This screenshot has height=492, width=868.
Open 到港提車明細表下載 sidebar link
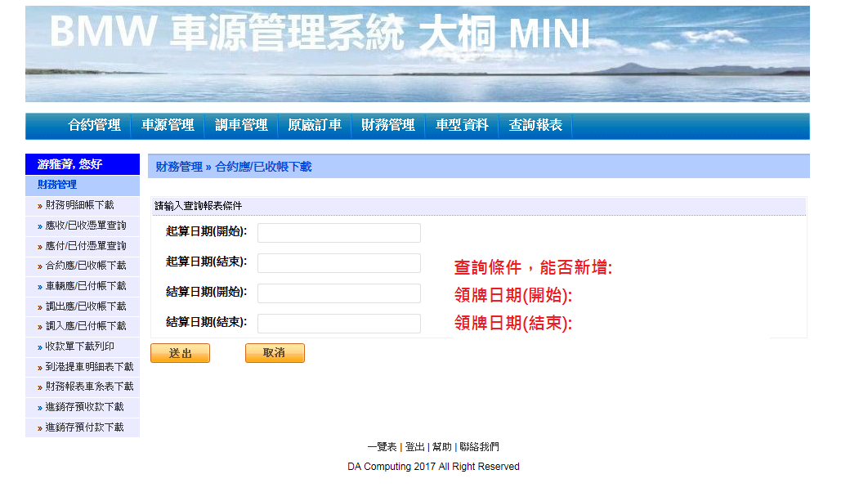(90, 367)
